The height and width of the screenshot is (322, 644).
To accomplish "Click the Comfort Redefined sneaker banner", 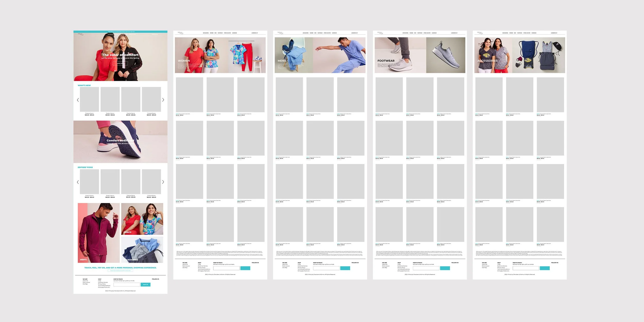I will 120,142.
